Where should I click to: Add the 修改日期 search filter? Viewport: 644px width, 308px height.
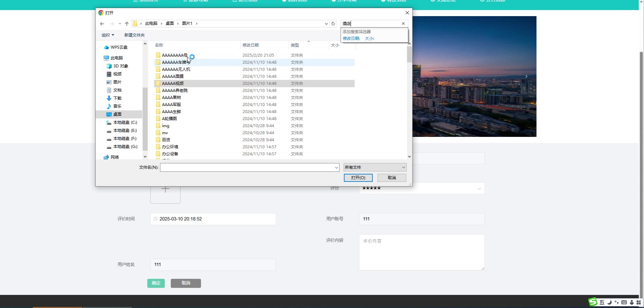pos(351,39)
